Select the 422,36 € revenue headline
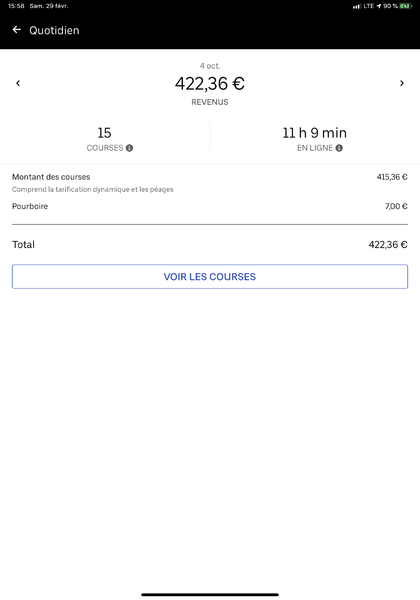This screenshot has height=600, width=420. [210, 83]
